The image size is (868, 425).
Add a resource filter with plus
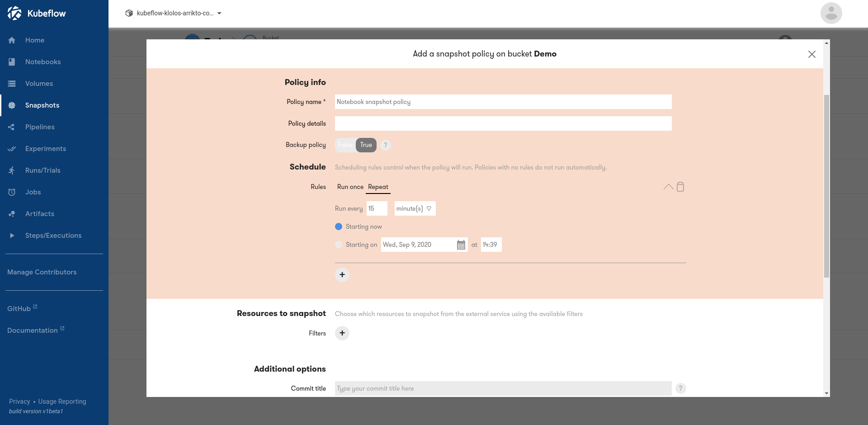(x=342, y=333)
